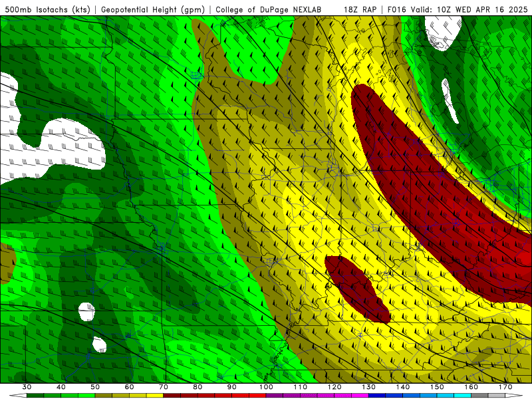Click the legend value 110

tap(301, 387)
